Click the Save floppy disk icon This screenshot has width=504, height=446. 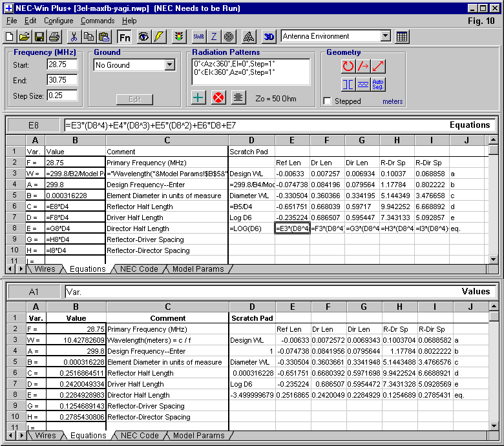(39, 37)
